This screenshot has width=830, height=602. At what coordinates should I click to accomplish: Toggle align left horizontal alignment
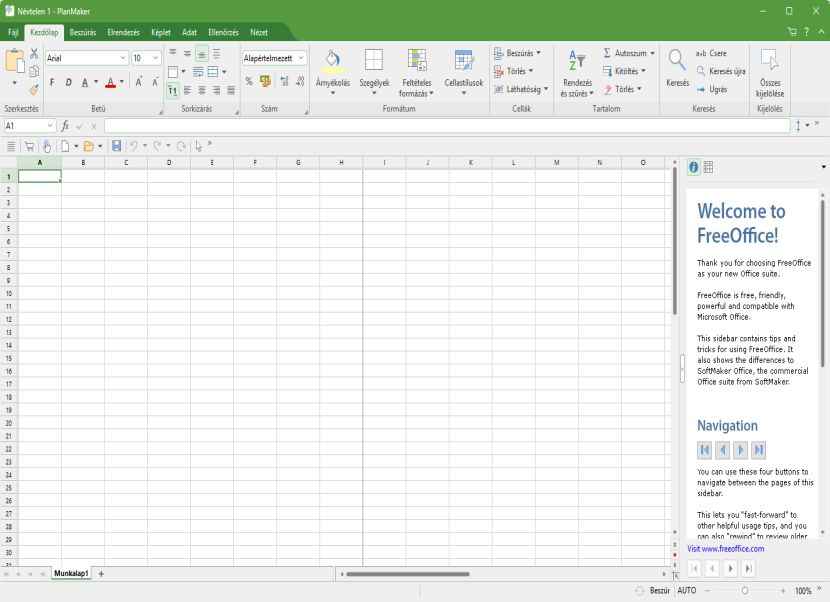pos(187,91)
